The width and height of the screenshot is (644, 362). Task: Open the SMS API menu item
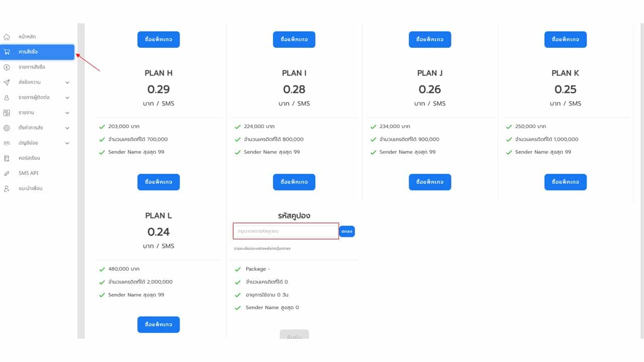[x=28, y=173]
